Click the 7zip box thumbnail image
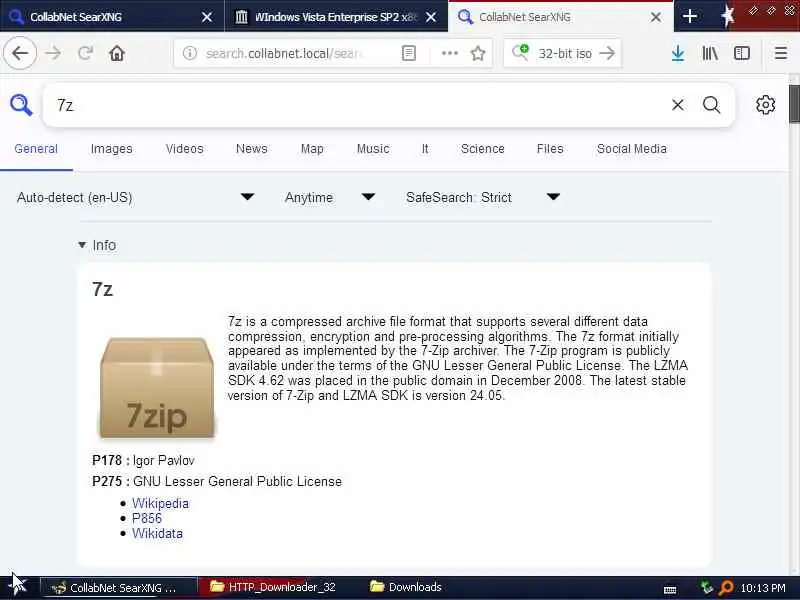The image size is (800, 600). 157,388
